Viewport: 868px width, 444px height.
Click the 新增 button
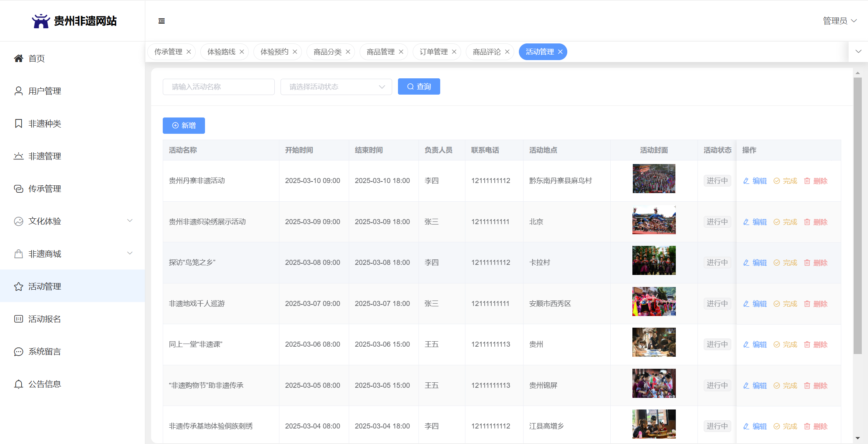[x=184, y=126]
